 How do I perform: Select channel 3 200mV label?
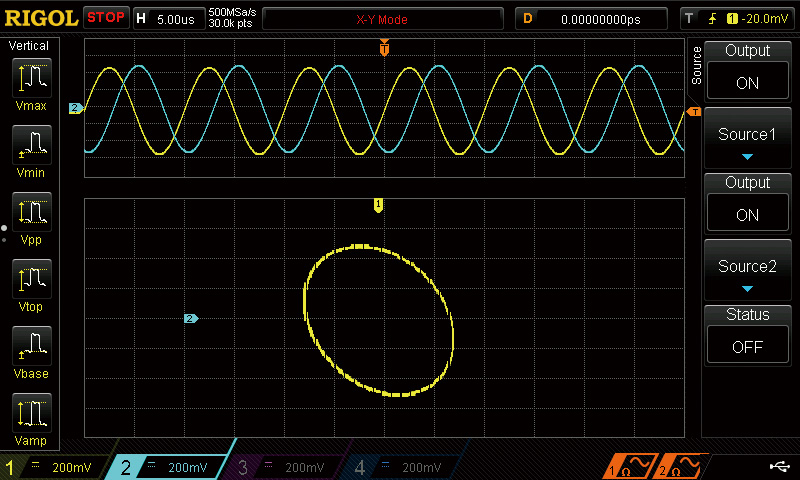pos(305,467)
